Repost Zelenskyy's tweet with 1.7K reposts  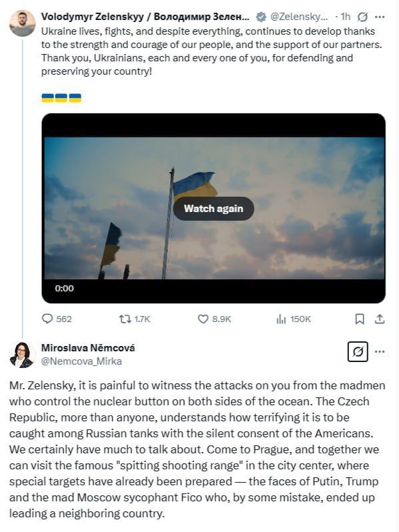pos(135,319)
